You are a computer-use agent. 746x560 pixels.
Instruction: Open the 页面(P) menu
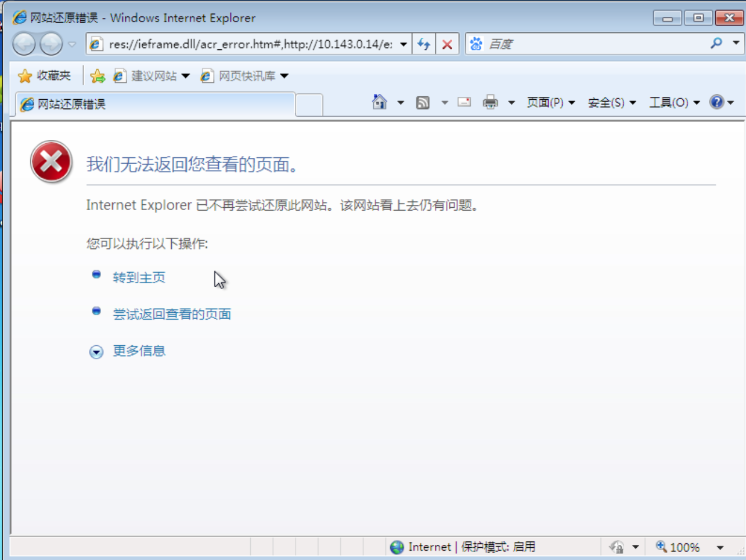(550, 103)
